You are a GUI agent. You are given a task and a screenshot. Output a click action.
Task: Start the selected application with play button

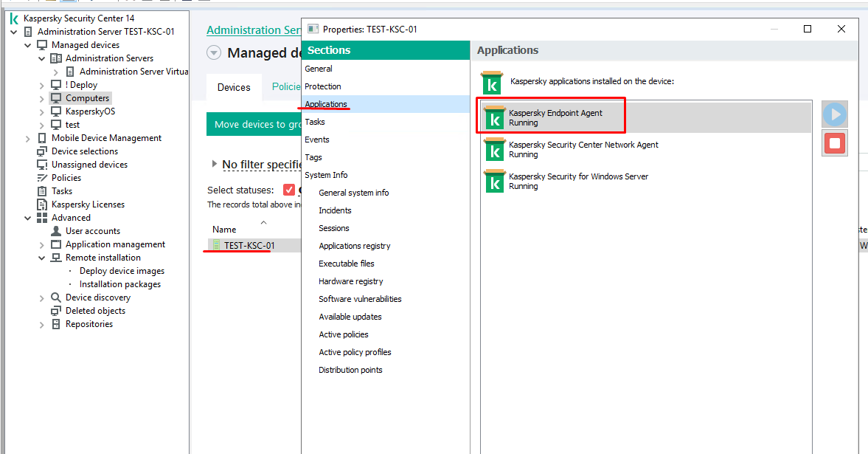pyautogui.click(x=835, y=114)
